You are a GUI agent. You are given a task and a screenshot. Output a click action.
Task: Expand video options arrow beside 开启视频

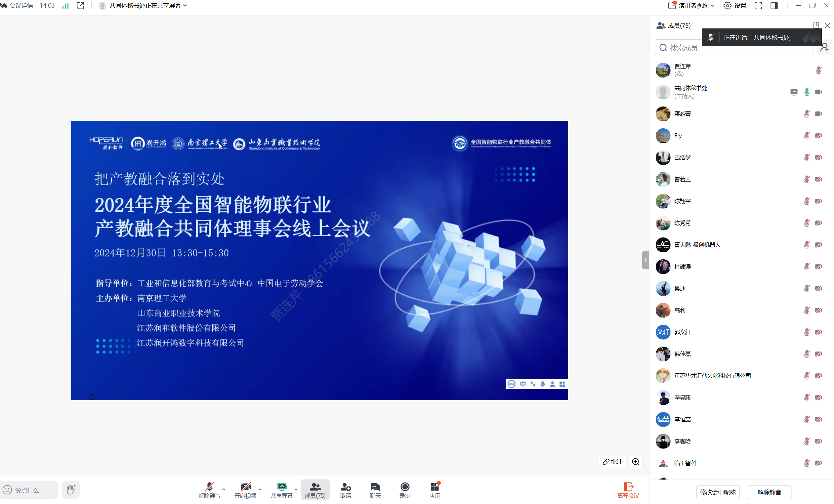(x=260, y=489)
